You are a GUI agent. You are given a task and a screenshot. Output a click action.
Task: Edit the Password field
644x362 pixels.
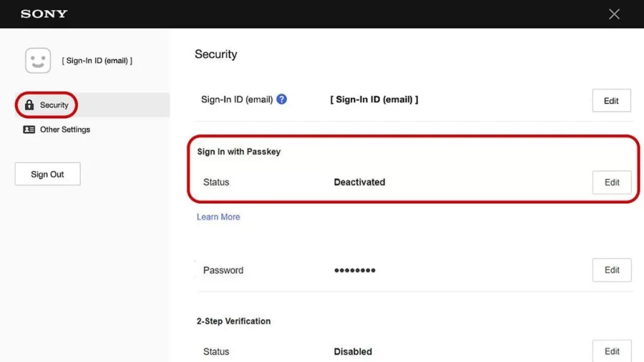[x=612, y=270]
